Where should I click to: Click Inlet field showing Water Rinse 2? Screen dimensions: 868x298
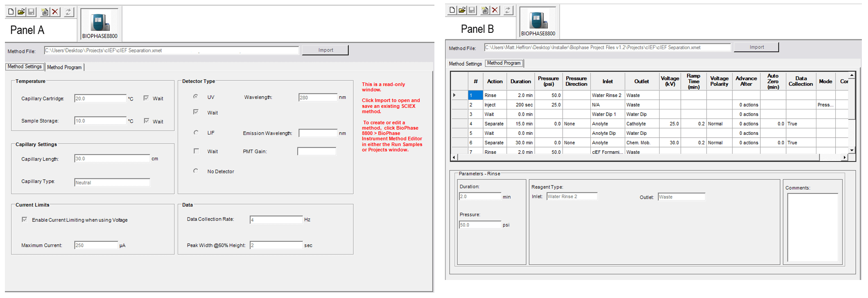(572, 196)
